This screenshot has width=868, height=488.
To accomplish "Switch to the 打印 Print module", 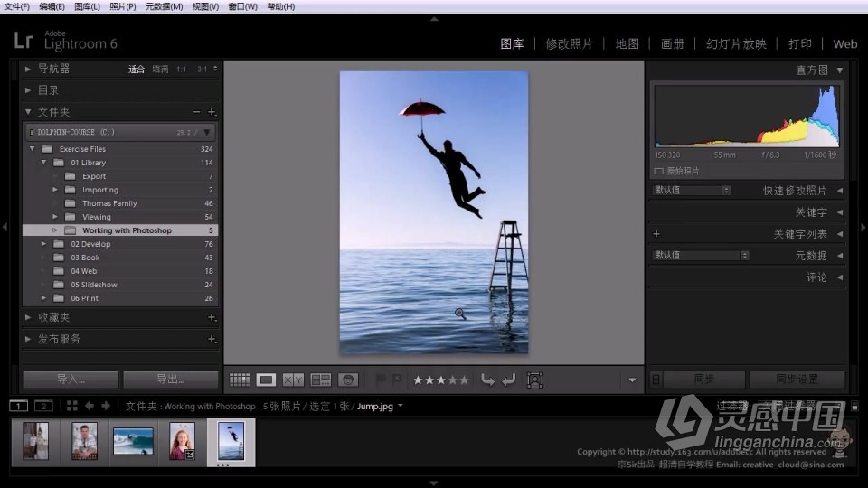I will tap(800, 43).
